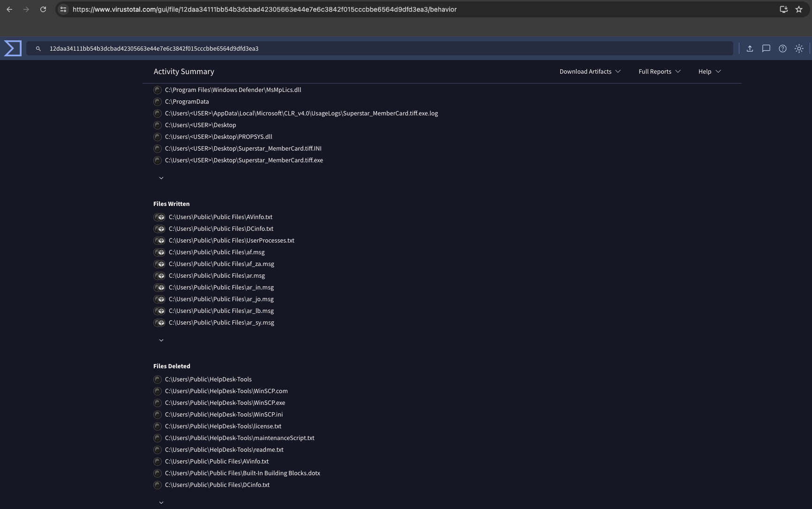Expand the file list above Files Written
812x509 pixels.
[x=161, y=178]
